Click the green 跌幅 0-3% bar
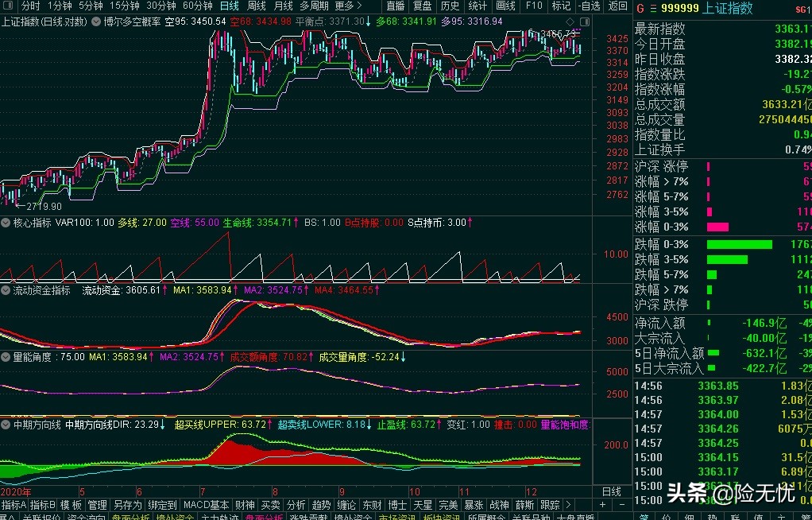 click(739, 244)
